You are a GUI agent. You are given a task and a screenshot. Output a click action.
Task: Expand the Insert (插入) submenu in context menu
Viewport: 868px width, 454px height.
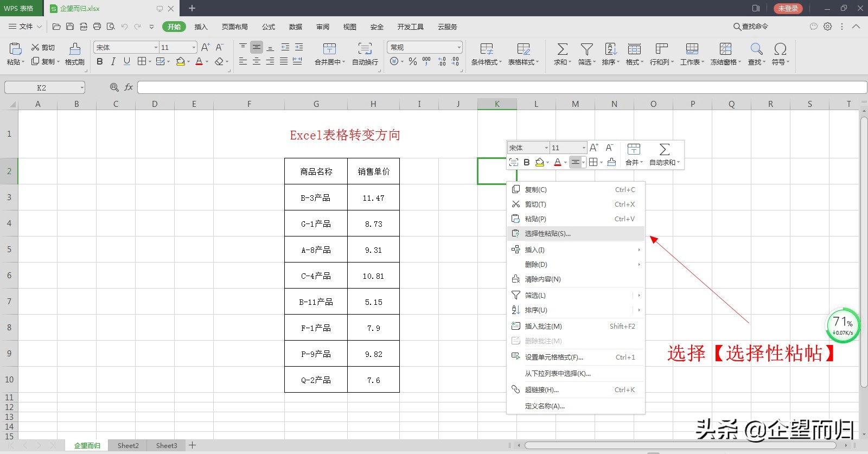[639, 250]
